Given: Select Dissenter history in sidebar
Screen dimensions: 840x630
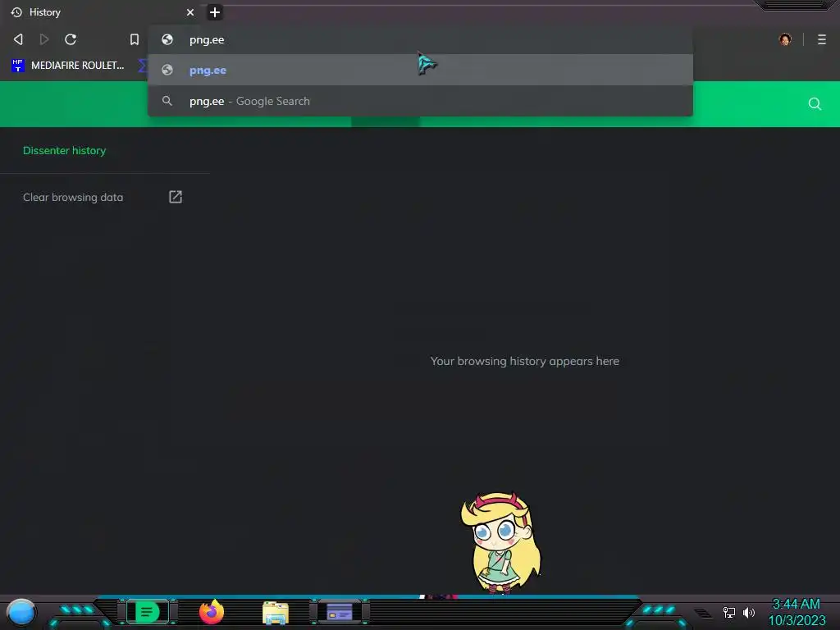Looking at the screenshot, I should [x=64, y=151].
